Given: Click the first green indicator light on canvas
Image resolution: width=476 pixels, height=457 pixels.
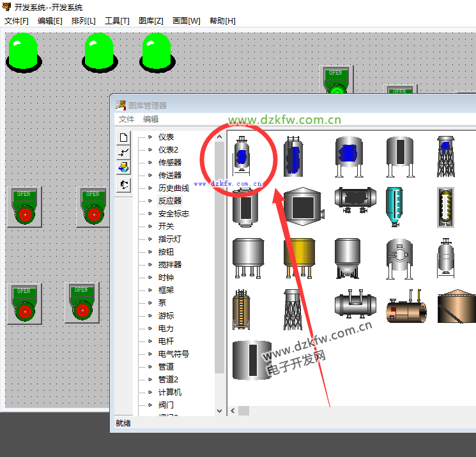Looking at the screenshot, I should (x=23, y=52).
